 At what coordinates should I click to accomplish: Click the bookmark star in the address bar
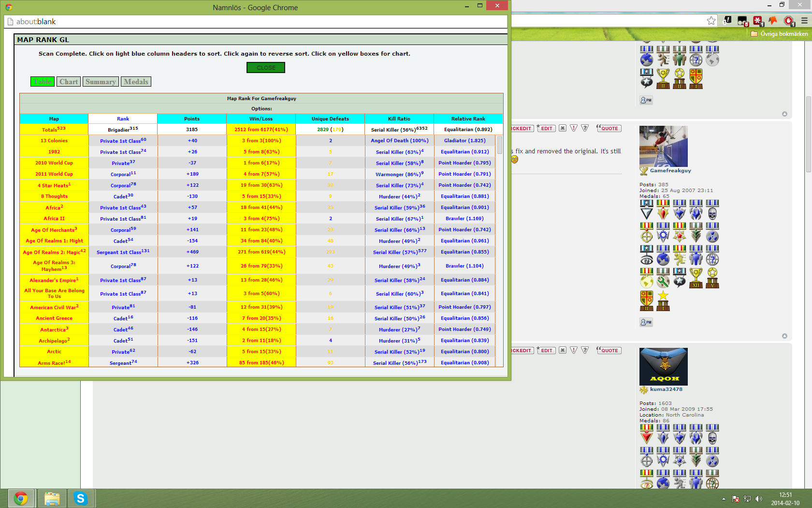[711, 20]
